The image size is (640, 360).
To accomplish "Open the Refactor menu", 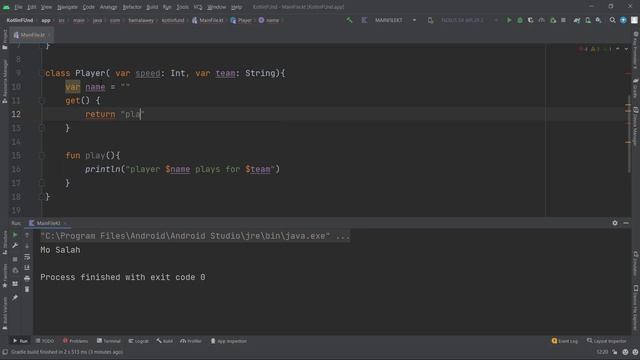I will coord(132,7).
